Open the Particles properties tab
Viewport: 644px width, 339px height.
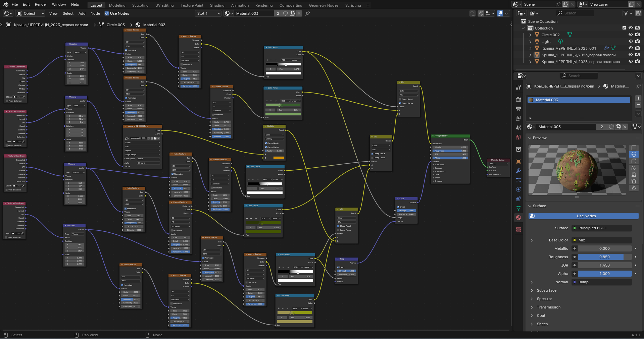[x=518, y=180]
